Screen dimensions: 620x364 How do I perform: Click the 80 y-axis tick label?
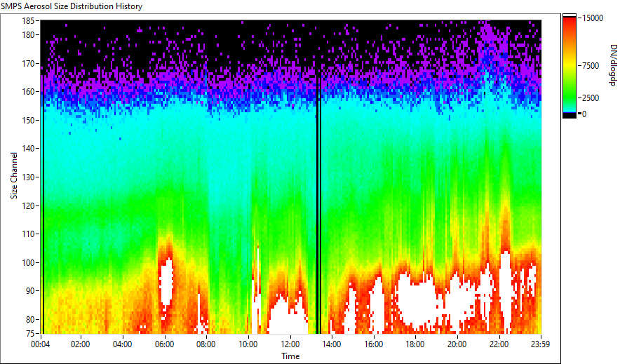(30, 319)
